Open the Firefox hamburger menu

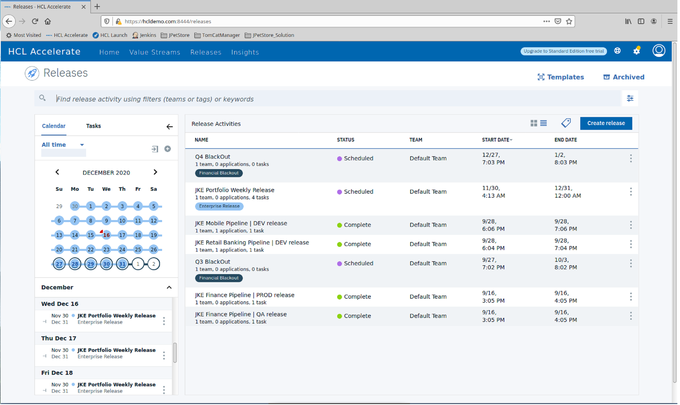point(670,21)
